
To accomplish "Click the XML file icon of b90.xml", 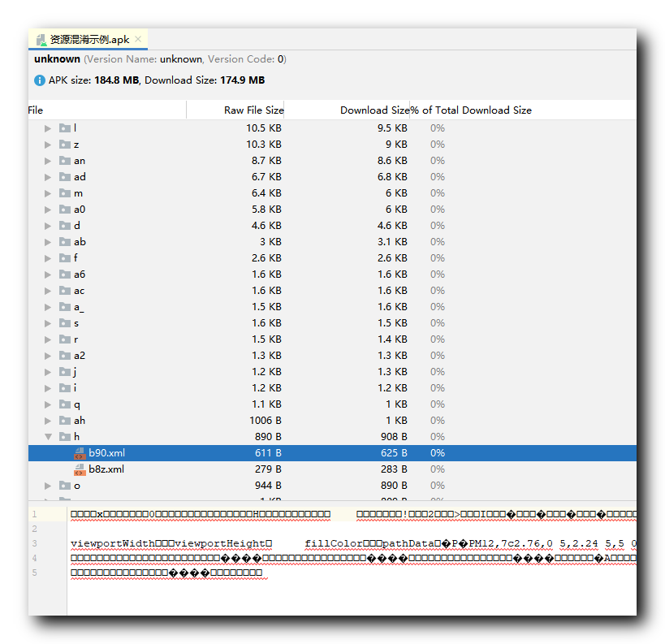I will [80, 453].
